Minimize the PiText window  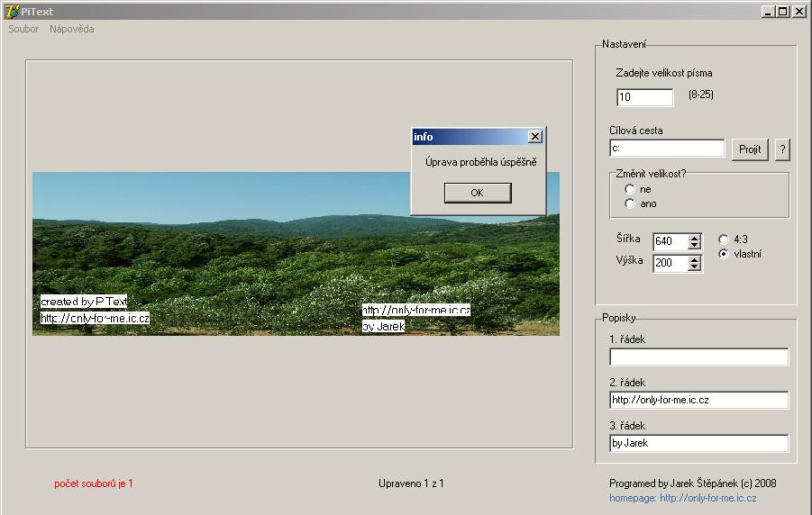pyautogui.click(x=769, y=12)
